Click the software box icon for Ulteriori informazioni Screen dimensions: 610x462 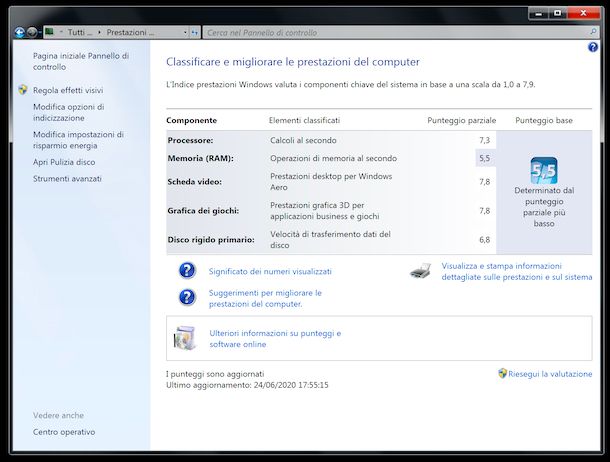point(186,338)
